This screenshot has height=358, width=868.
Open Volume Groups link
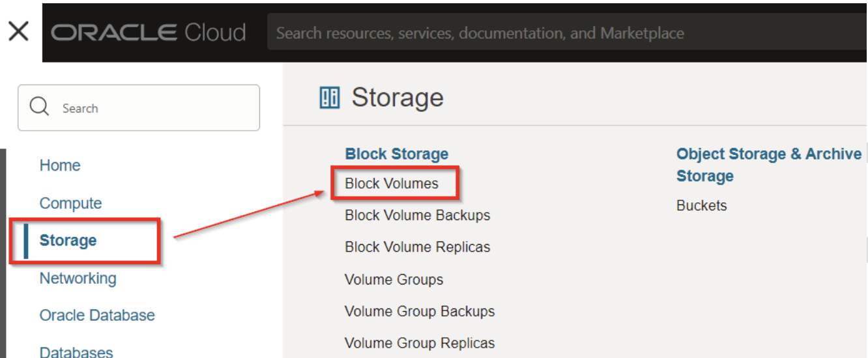click(x=394, y=279)
